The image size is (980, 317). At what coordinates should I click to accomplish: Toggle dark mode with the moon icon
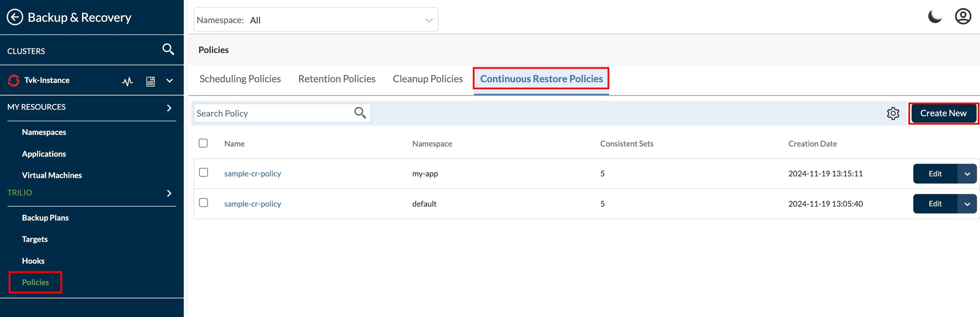[x=934, y=17]
